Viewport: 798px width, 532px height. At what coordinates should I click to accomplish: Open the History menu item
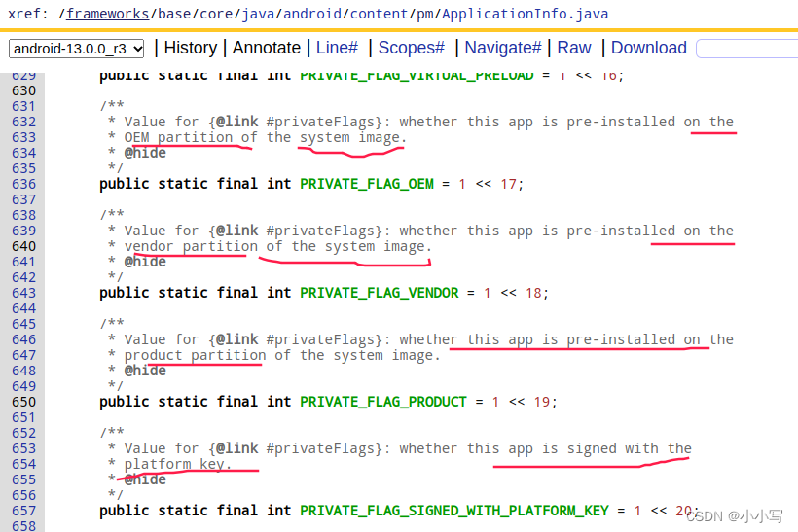pyautogui.click(x=191, y=48)
